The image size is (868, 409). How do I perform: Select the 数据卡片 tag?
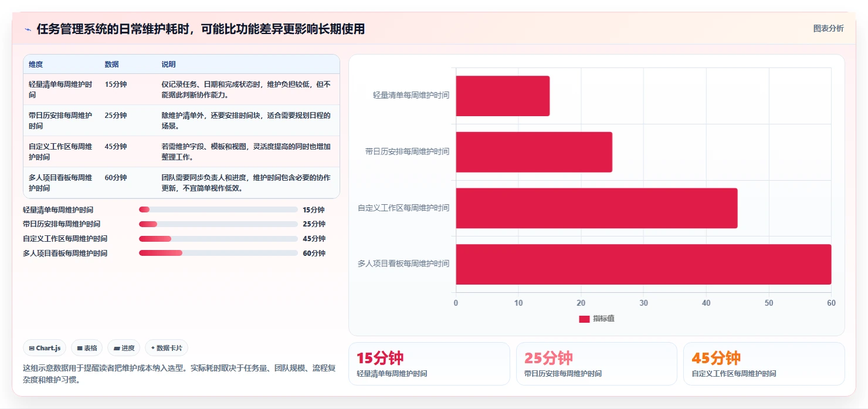click(x=167, y=348)
